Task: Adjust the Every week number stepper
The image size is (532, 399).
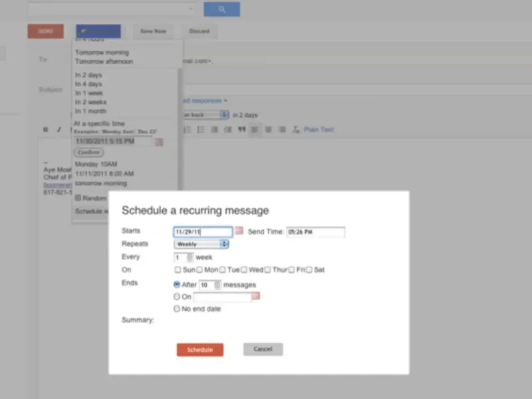Action: [x=190, y=257]
